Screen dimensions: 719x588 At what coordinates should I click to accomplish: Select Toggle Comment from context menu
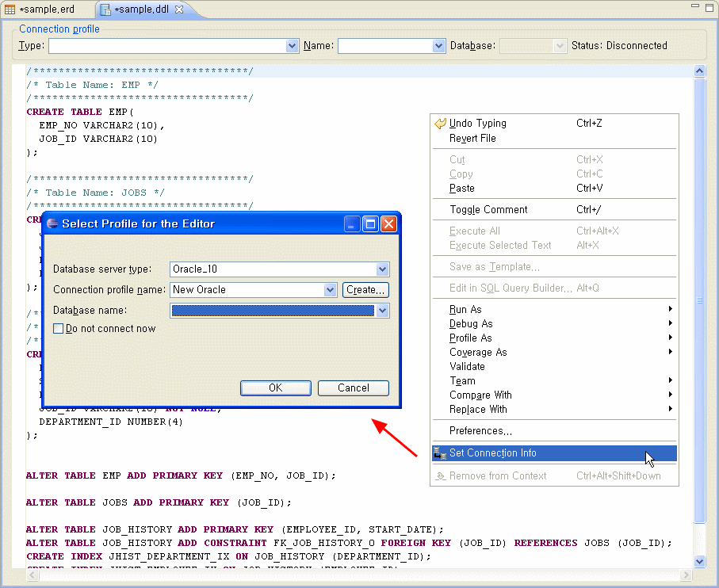[488, 210]
